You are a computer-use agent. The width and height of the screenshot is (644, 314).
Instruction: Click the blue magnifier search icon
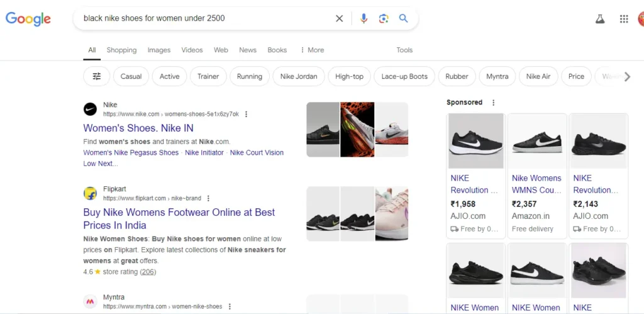click(404, 18)
